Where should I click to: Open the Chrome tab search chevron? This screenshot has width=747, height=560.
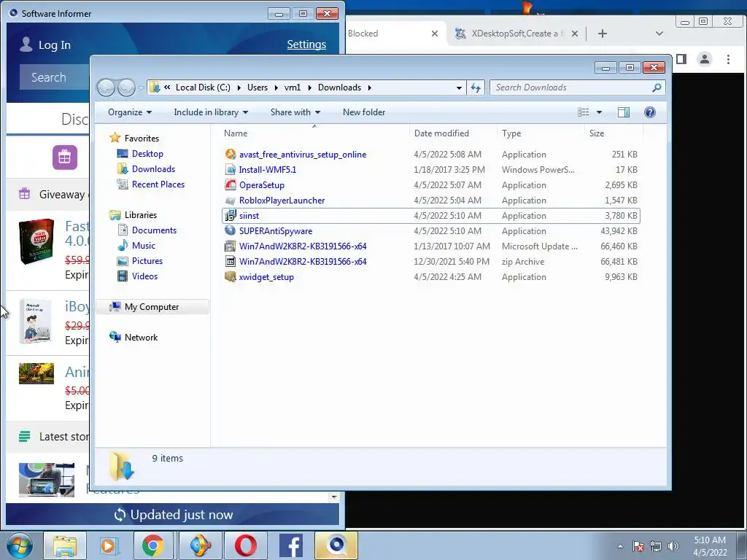[x=659, y=34]
